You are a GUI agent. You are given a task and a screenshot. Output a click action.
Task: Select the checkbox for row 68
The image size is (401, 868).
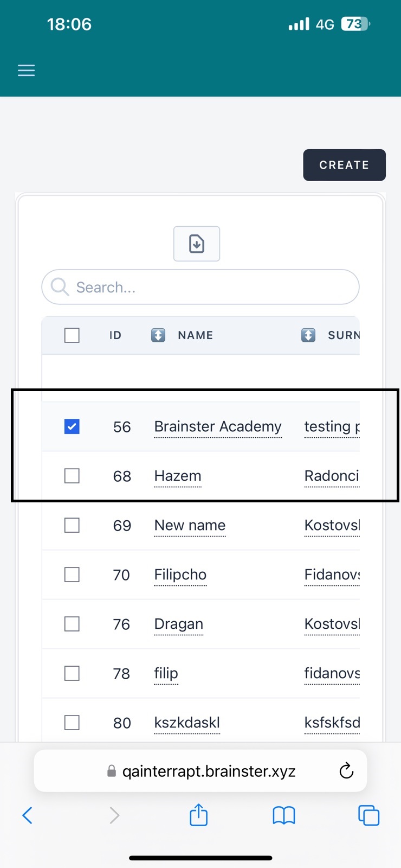pos(72,476)
